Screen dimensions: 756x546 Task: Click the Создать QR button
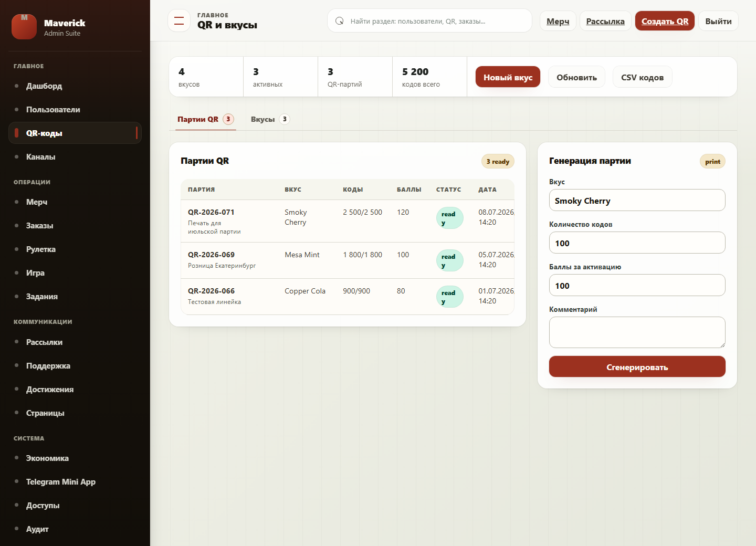[x=665, y=21]
